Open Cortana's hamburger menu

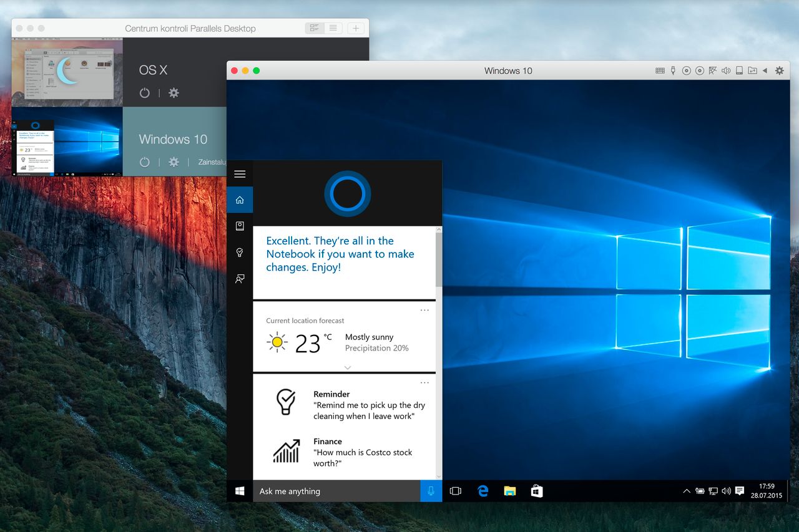coord(240,174)
